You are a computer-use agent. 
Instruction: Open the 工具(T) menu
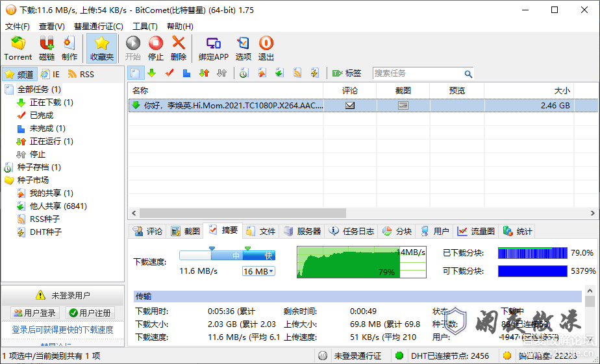(x=145, y=27)
